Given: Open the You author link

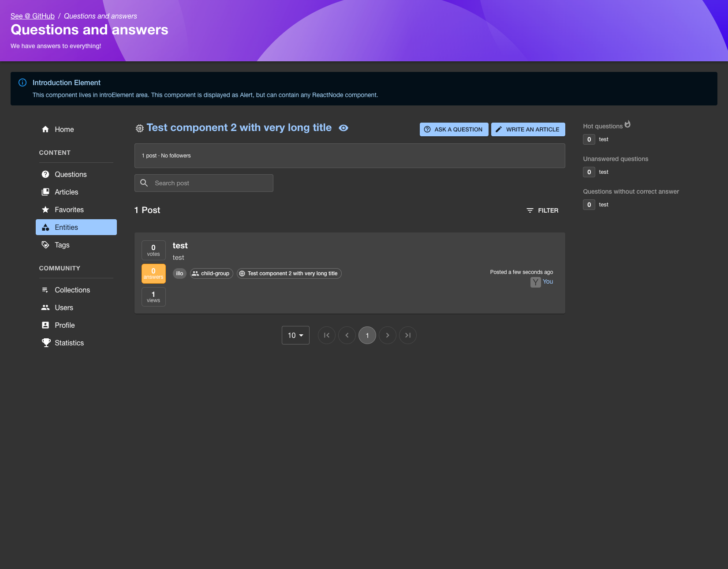Looking at the screenshot, I should [x=548, y=281].
